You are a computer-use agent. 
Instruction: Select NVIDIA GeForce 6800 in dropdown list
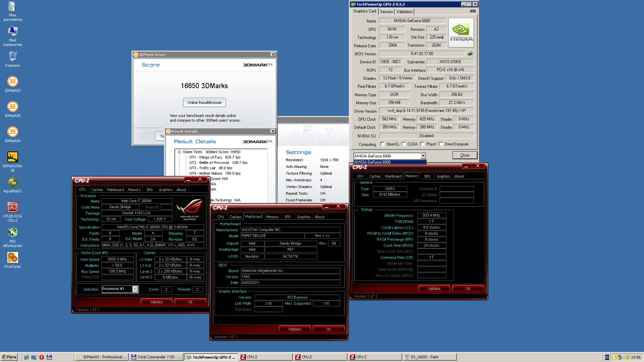390,162
